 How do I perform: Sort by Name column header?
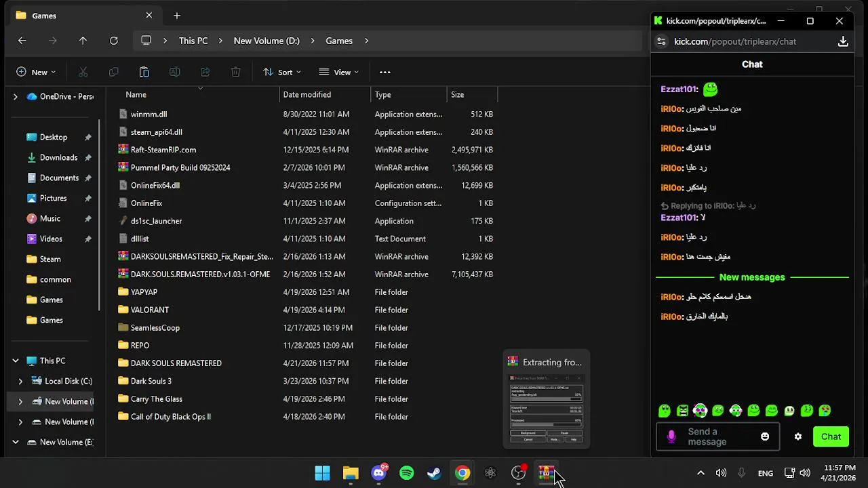tap(136, 95)
